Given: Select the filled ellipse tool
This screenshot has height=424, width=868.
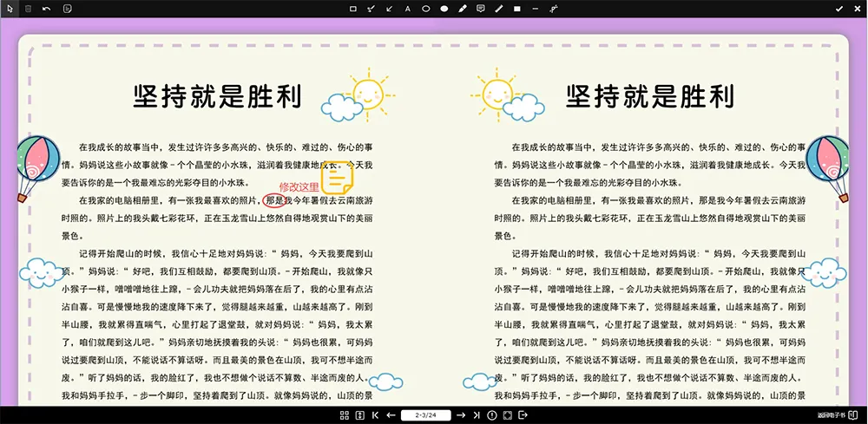Looking at the screenshot, I should (x=444, y=9).
